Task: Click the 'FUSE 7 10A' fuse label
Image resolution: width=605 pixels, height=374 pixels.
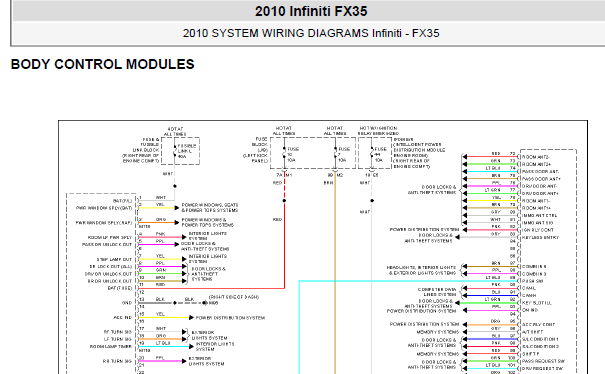Action: (344, 154)
